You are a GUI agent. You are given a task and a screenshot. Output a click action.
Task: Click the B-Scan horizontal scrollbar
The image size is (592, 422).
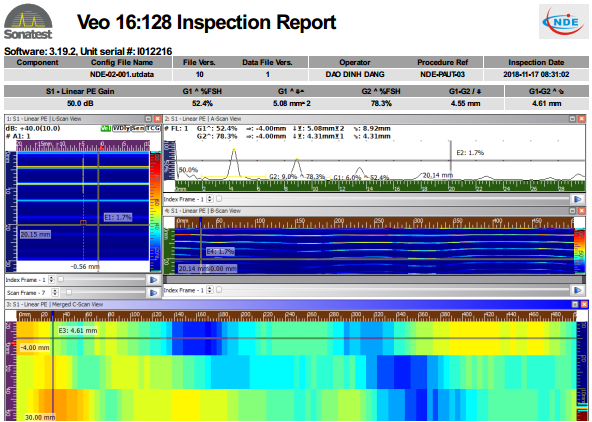[x=374, y=279]
